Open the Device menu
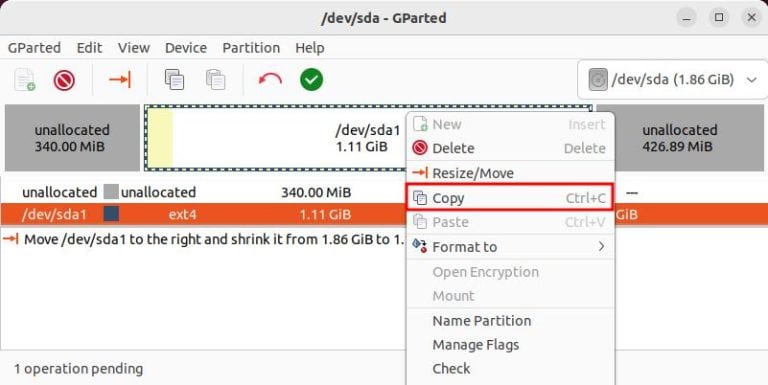The height and width of the screenshot is (385, 768). click(x=186, y=48)
